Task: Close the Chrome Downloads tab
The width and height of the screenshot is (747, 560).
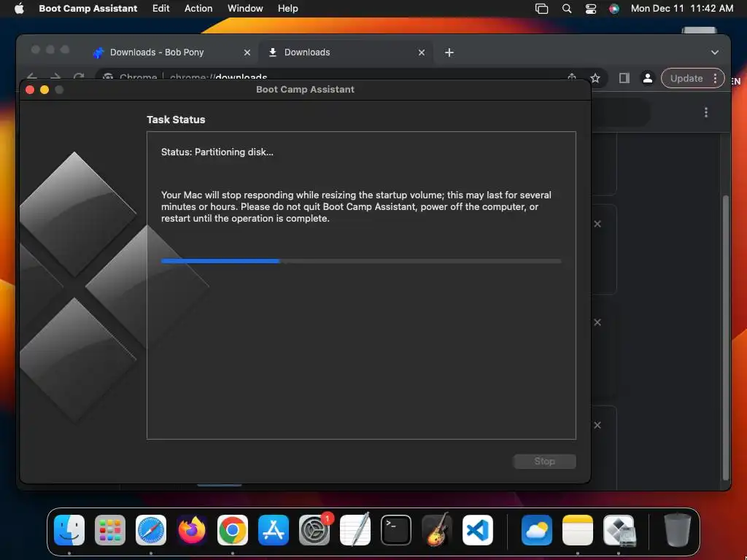Action: [422, 52]
